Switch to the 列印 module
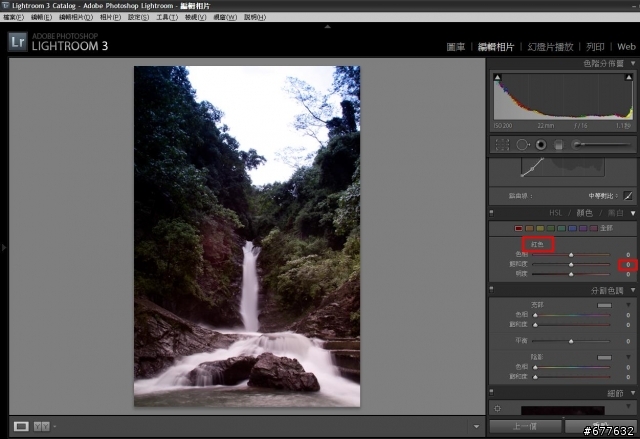640x439 pixels. (595, 47)
